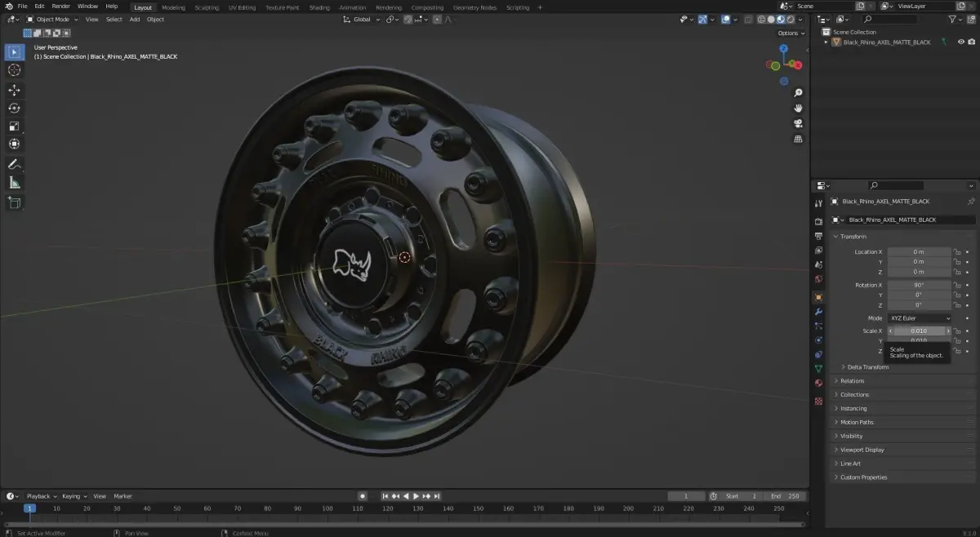Hide Black_Rhino object in outliner via eye

(960, 42)
